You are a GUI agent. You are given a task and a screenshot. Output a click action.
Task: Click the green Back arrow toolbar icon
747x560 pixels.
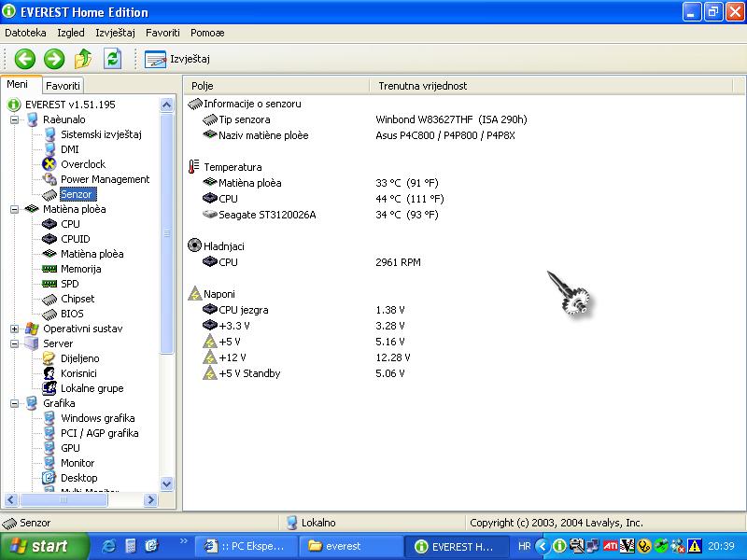click(24, 59)
